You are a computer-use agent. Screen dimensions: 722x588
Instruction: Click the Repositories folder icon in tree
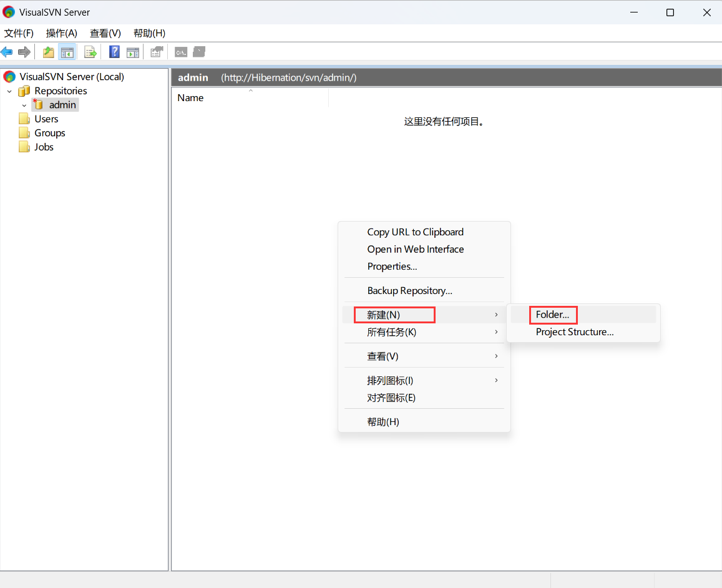pos(24,91)
